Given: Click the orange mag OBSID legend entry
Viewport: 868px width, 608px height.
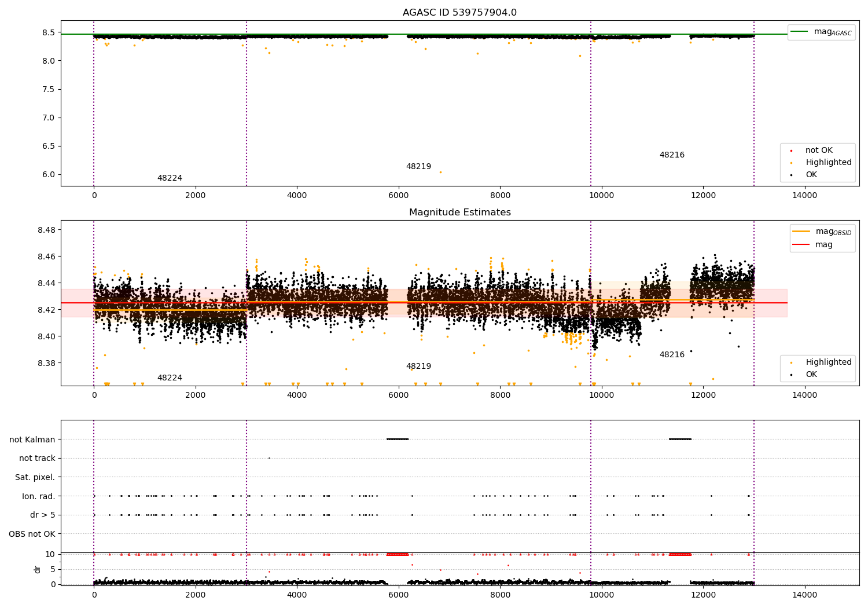Looking at the screenshot, I should pyautogui.click(x=821, y=232).
